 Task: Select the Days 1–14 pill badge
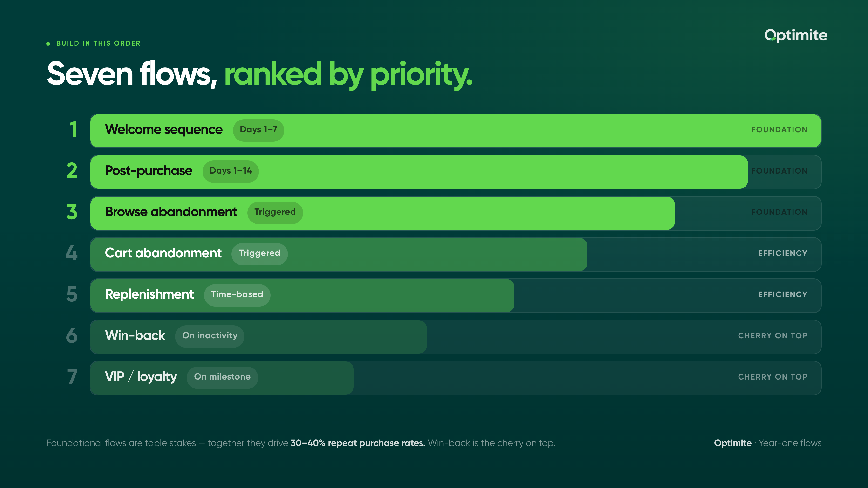[x=231, y=171]
